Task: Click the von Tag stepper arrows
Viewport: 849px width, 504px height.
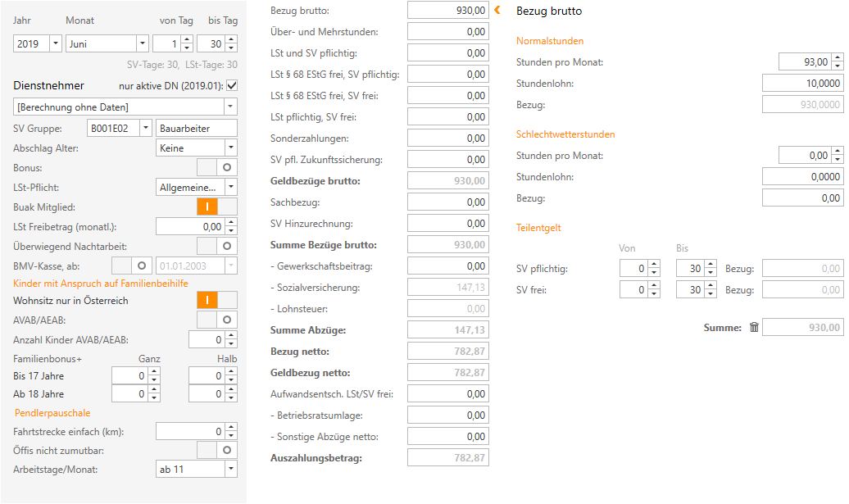Action: coord(187,43)
